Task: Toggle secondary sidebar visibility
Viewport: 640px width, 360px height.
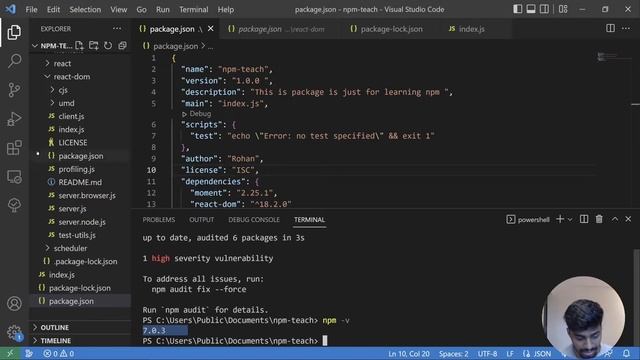Action: click(544, 9)
